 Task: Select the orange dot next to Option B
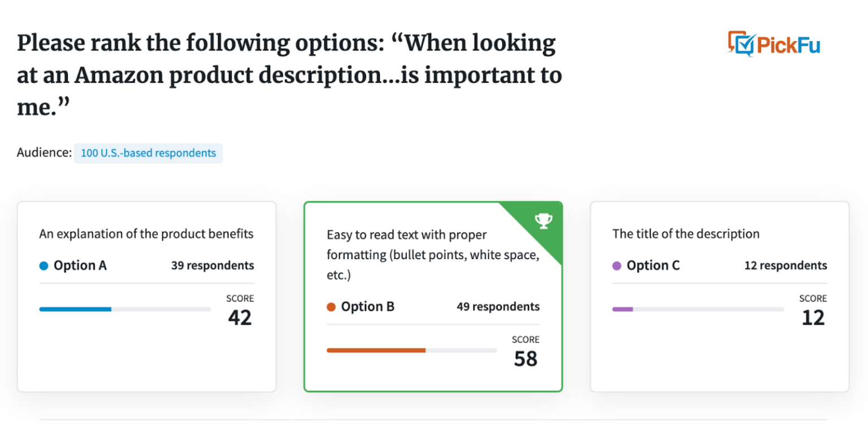pos(331,307)
